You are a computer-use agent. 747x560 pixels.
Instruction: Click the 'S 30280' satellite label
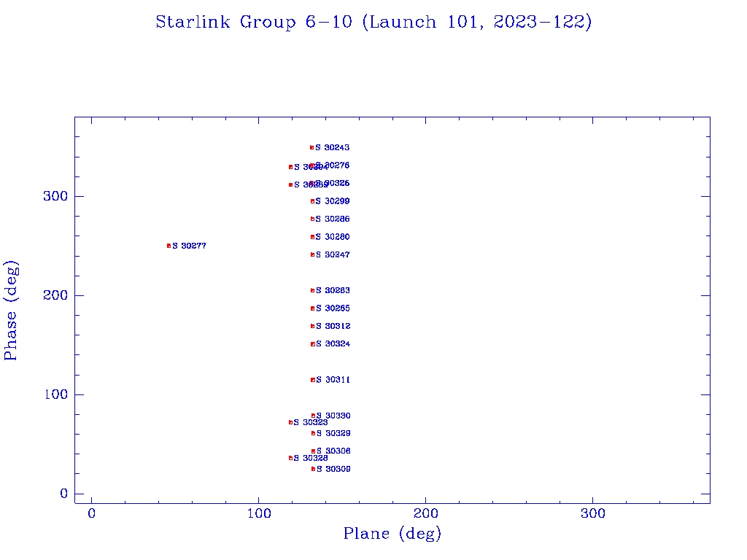(x=333, y=237)
